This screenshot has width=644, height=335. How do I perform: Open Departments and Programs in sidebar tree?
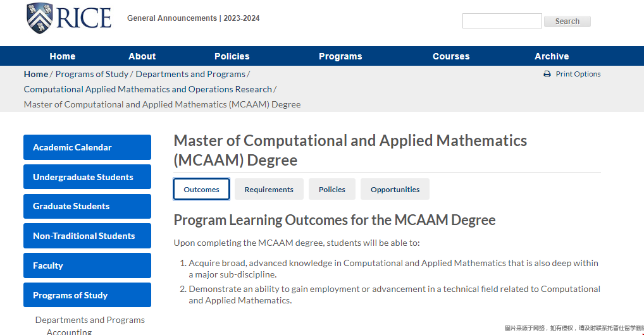tap(90, 320)
